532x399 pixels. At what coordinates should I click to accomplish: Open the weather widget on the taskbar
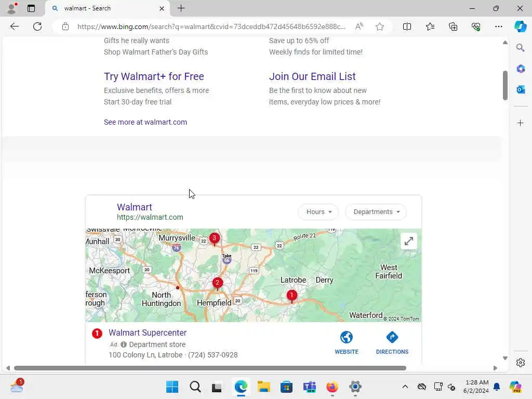(17, 386)
